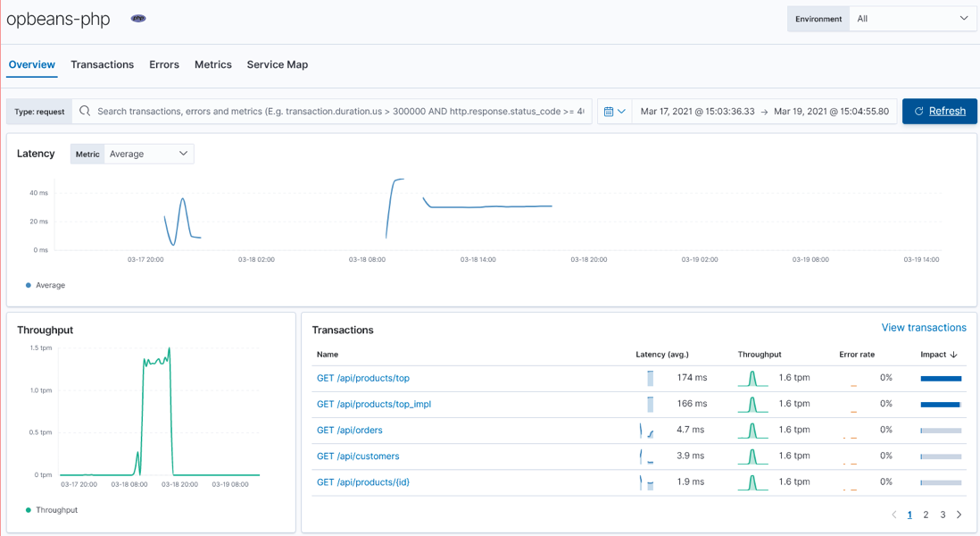Open the calendar quick date menu
980x536 pixels.
tap(615, 112)
